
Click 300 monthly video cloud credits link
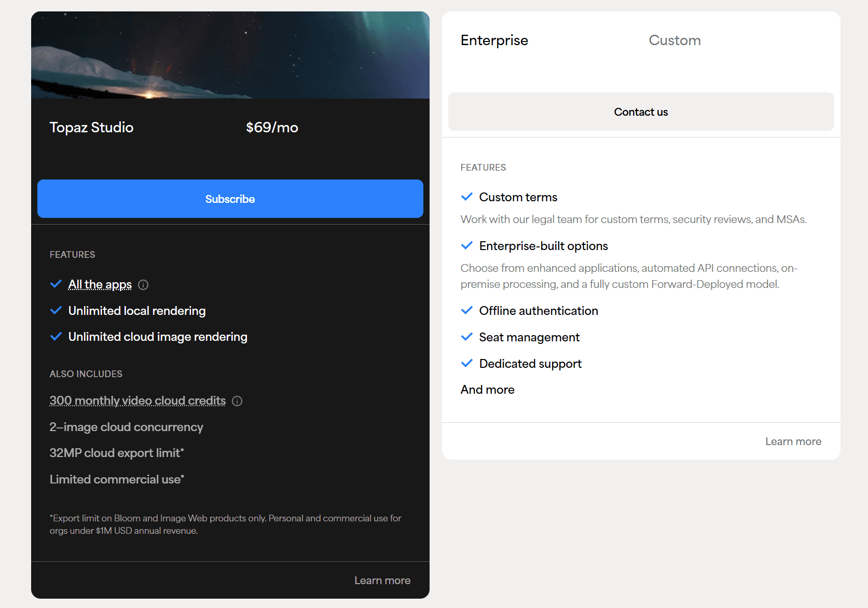point(137,400)
